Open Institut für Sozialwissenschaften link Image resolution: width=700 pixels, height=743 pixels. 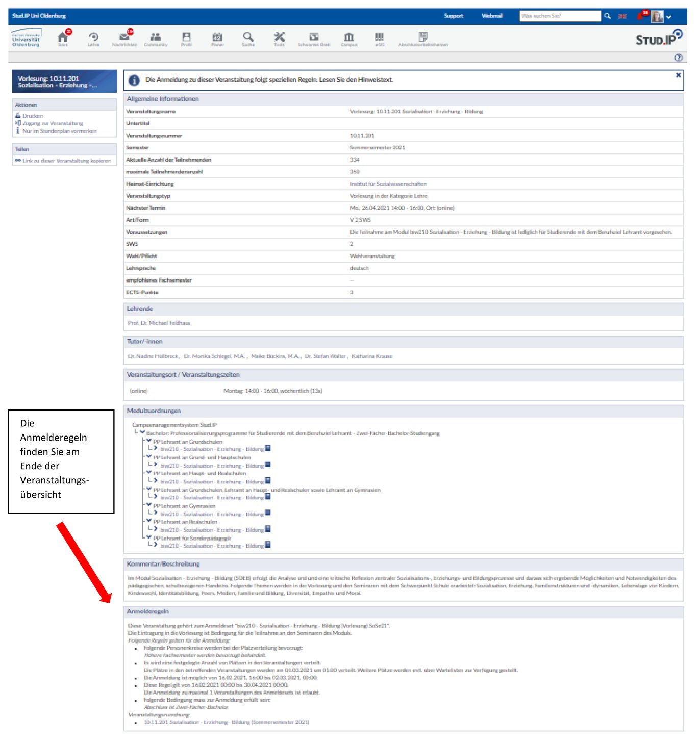pyautogui.click(x=388, y=184)
